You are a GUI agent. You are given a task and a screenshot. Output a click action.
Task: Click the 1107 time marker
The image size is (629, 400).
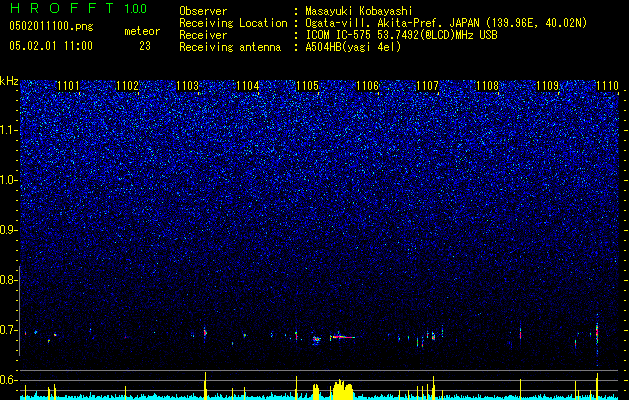click(428, 86)
